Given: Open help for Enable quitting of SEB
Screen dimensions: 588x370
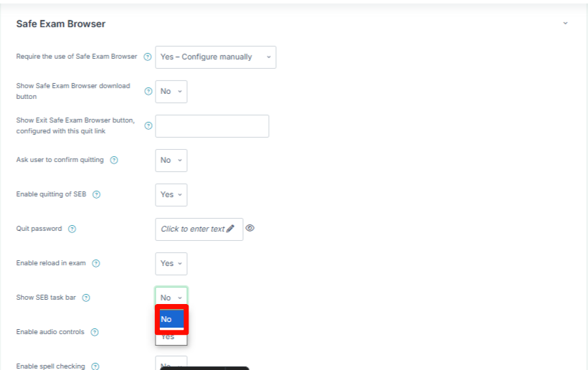Looking at the screenshot, I should (x=96, y=194).
